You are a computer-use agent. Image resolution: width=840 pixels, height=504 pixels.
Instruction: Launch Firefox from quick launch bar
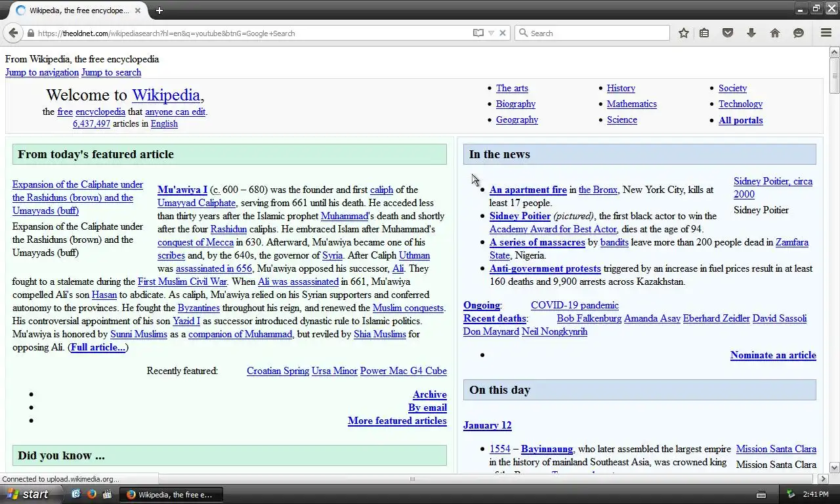pos(91,494)
